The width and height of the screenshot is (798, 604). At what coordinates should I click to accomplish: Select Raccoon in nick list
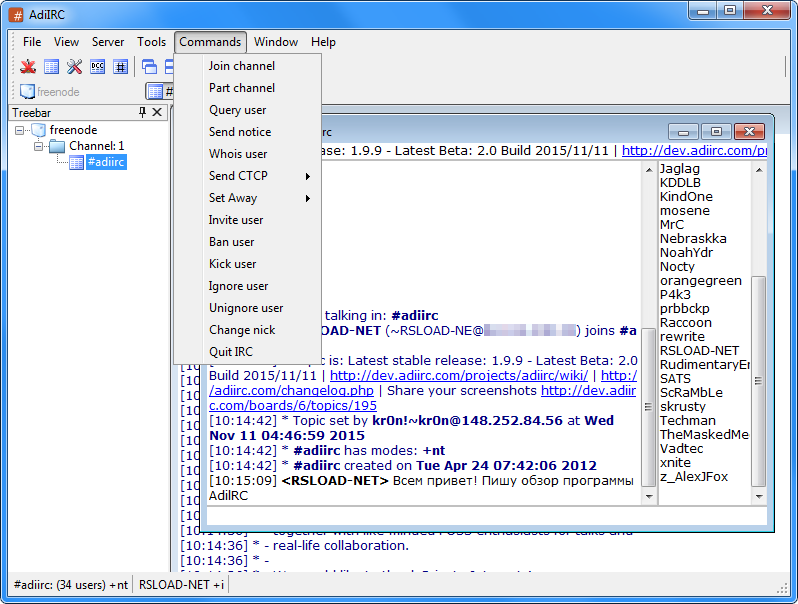pyautogui.click(x=686, y=323)
